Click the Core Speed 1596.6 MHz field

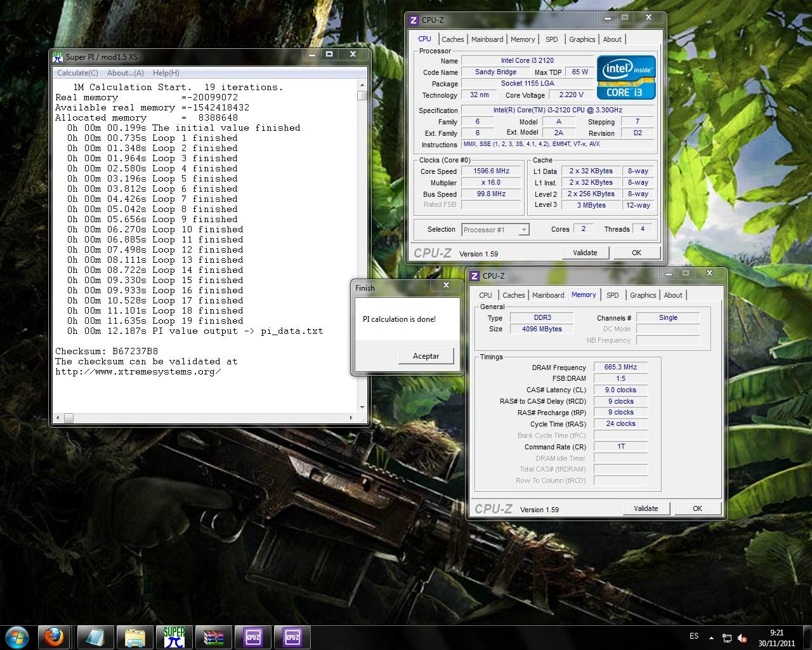(492, 171)
